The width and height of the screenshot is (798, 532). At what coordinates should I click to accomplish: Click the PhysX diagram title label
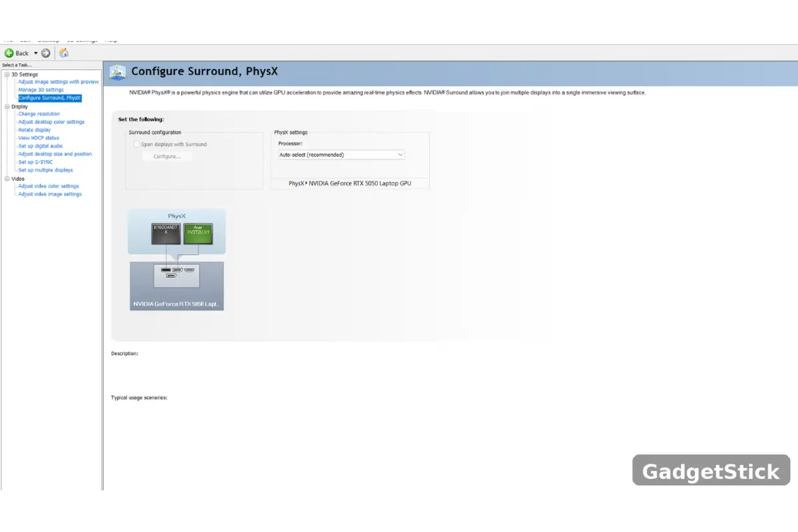coord(177,216)
